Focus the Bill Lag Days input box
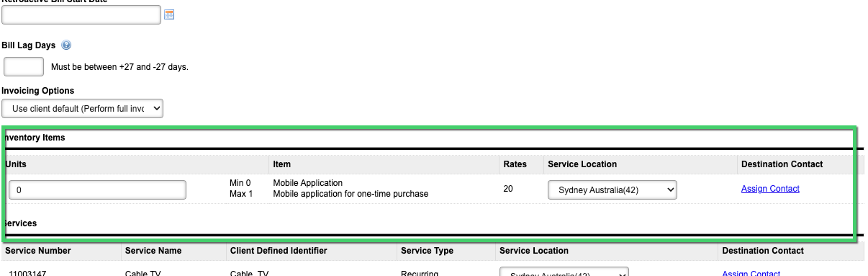 tap(24, 66)
